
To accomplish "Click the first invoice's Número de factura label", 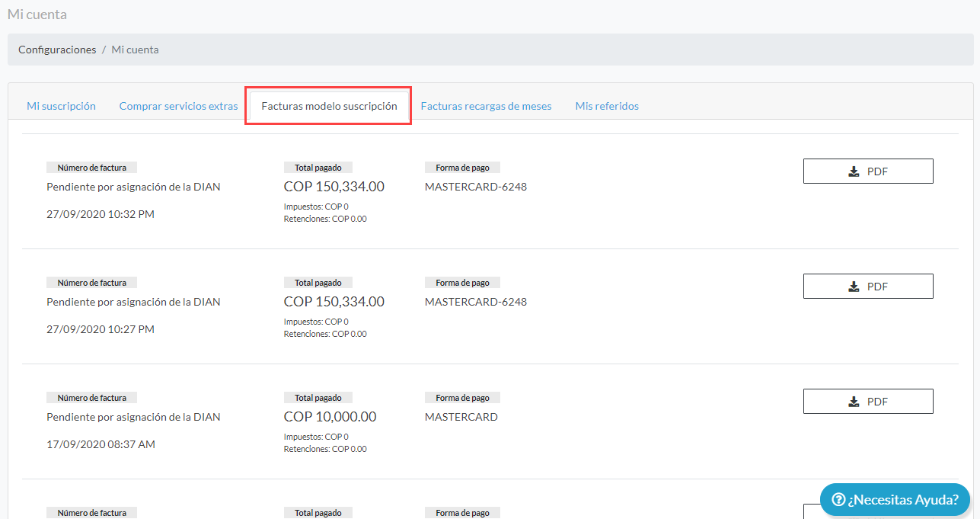I will [x=91, y=168].
